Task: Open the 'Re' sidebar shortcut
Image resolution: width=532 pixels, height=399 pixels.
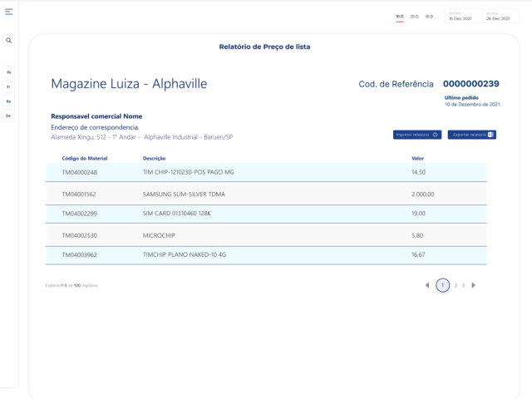Action: (9, 101)
